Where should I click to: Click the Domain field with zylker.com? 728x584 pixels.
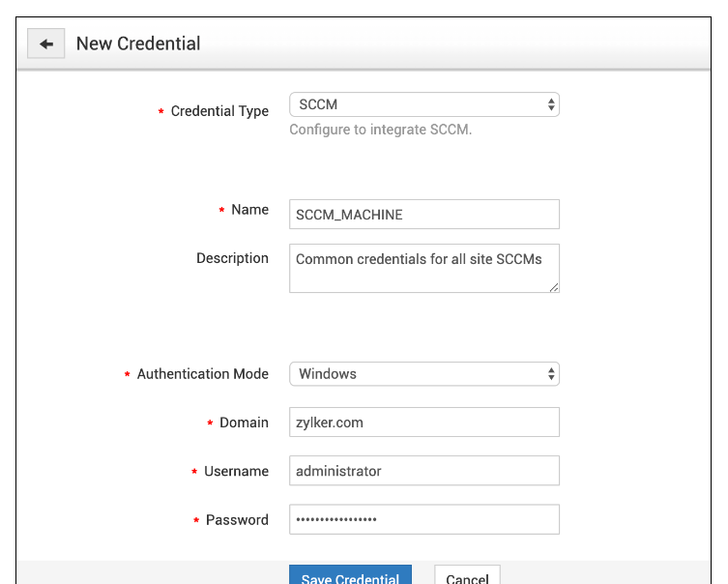point(423,423)
